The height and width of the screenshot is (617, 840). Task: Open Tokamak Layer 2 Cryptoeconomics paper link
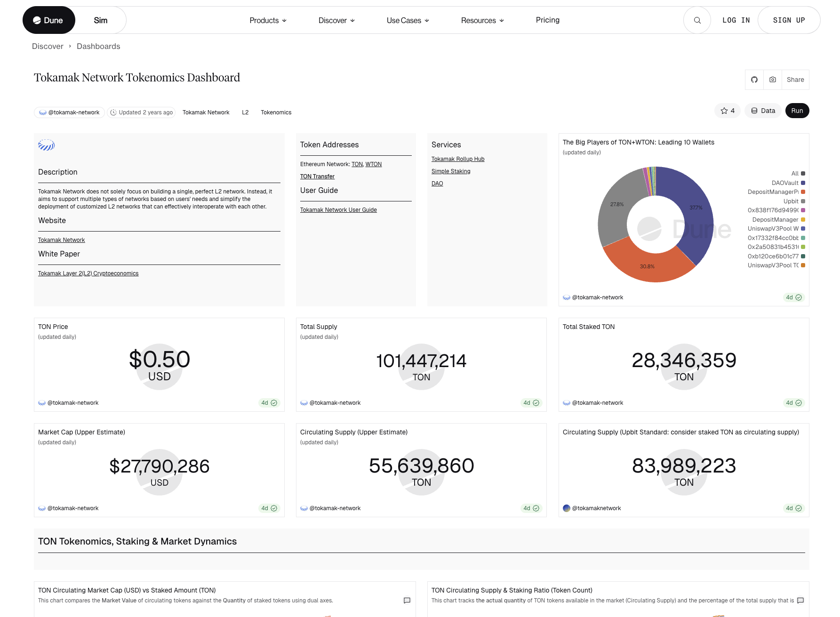[88, 273]
